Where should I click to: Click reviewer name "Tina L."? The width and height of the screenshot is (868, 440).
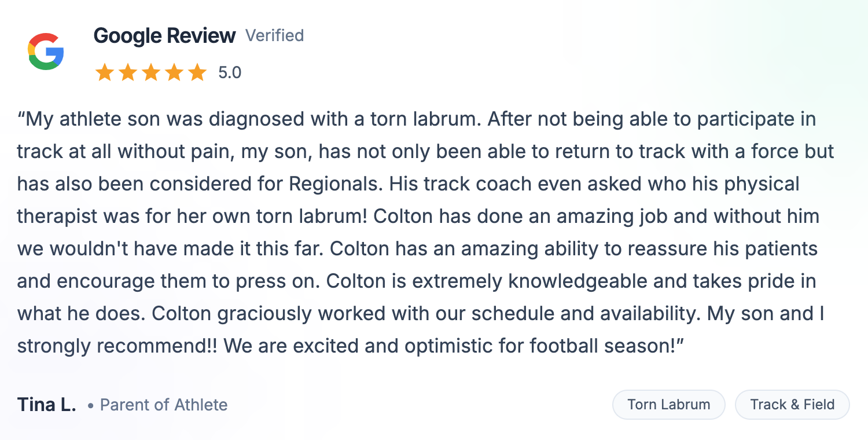coord(47,405)
